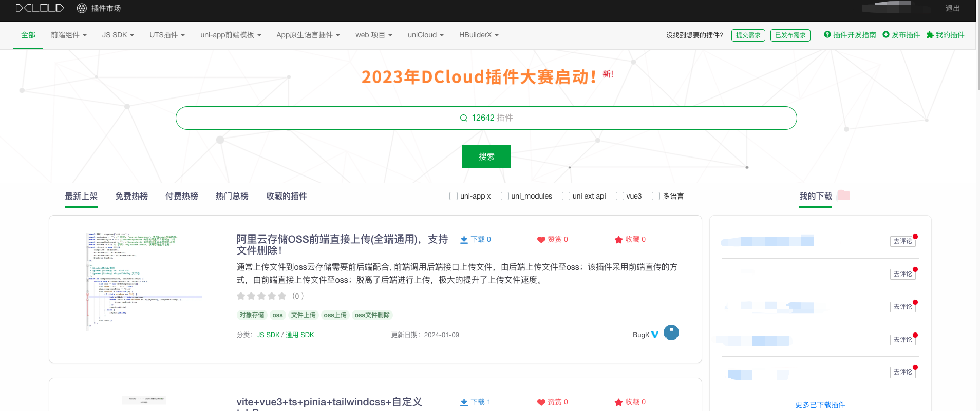Click the blue V badge beside BugK
Image resolution: width=980 pixels, height=411 pixels.
[x=655, y=335]
